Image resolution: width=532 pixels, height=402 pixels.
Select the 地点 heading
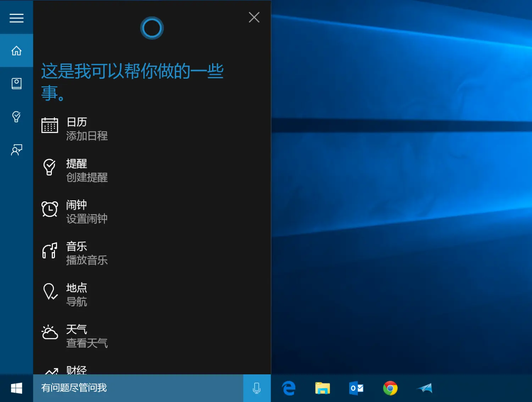click(x=77, y=288)
